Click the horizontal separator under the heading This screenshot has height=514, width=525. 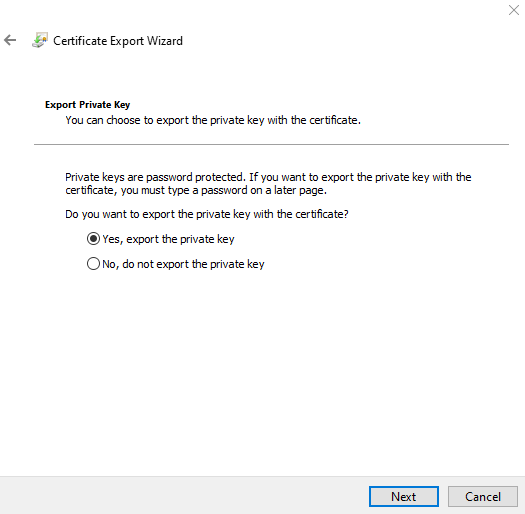[271, 145]
